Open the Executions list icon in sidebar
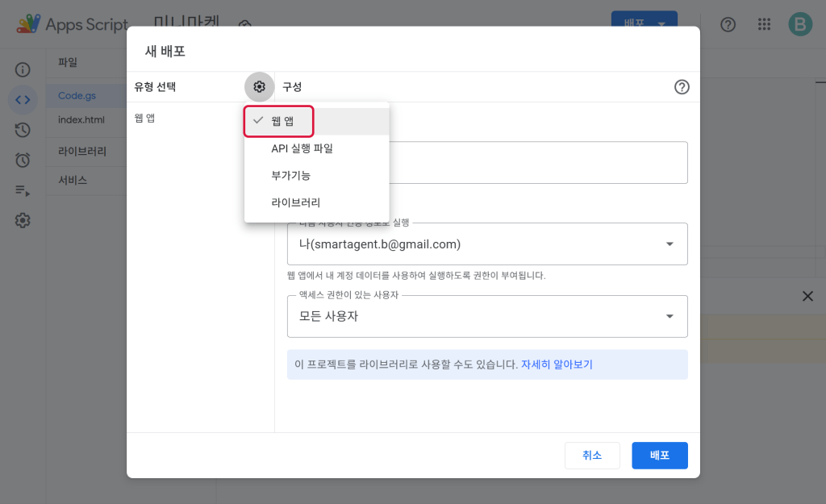826x504 pixels. click(23, 190)
